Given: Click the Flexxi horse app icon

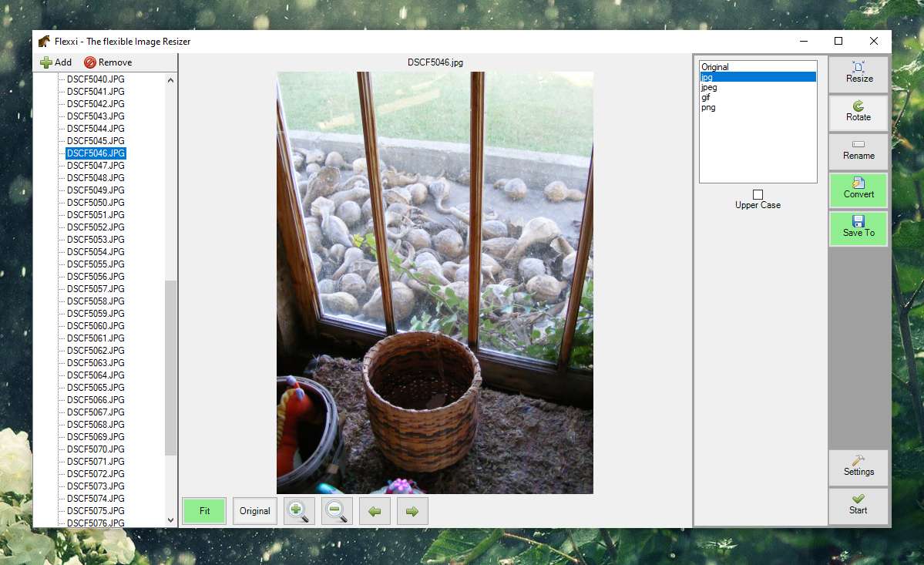Looking at the screenshot, I should click(x=44, y=42).
